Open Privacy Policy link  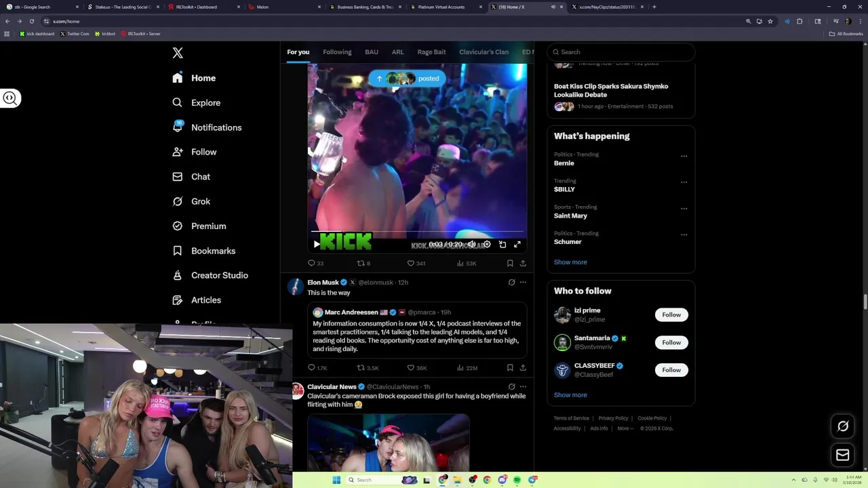(613, 418)
